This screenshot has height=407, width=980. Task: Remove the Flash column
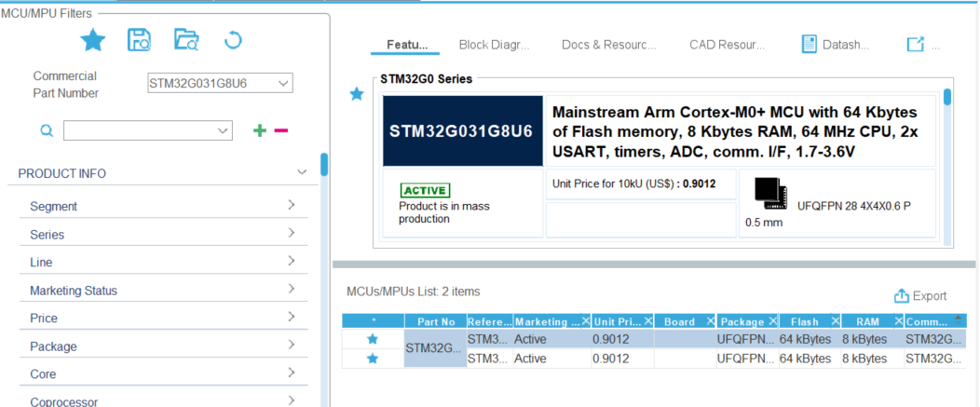pyautogui.click(x=836, y=321)
